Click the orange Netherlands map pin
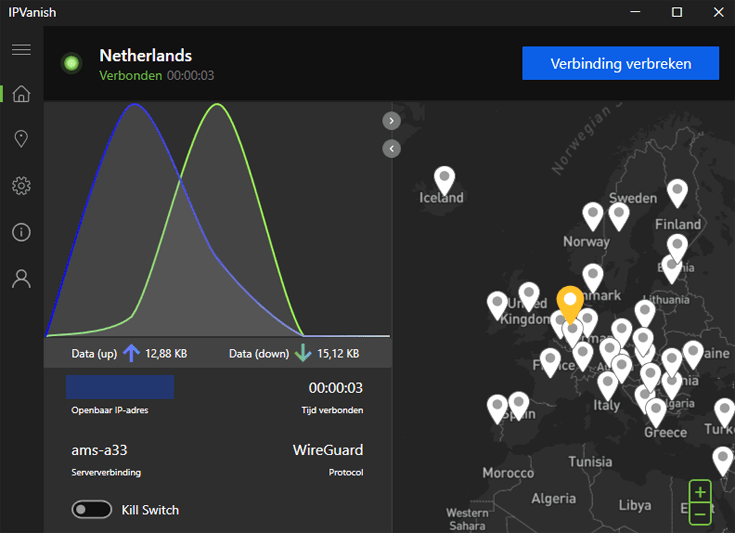 [x=570, y=303]
